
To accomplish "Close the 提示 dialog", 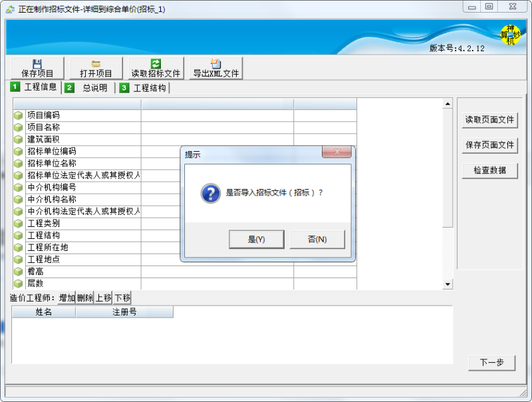I will [x=336, y=153].
